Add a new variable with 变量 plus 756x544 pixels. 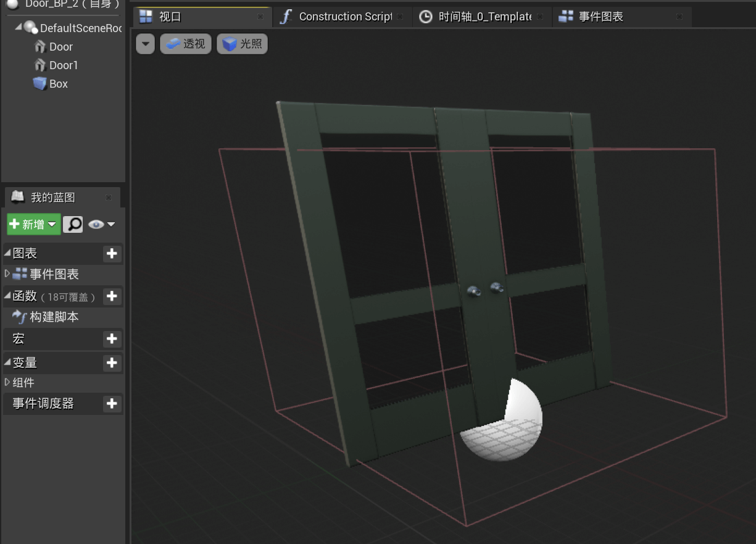[112, 363]
